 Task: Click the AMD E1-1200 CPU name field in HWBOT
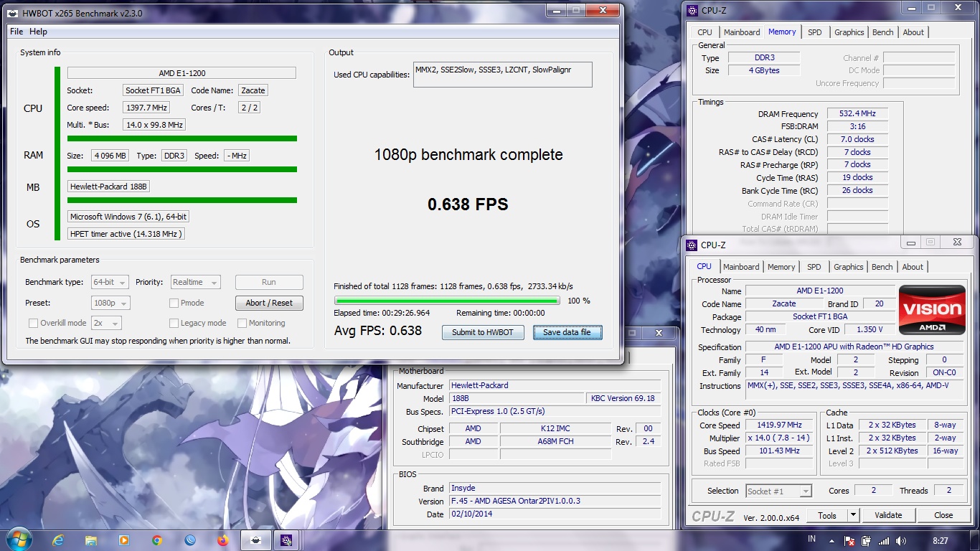pos(182,73)
